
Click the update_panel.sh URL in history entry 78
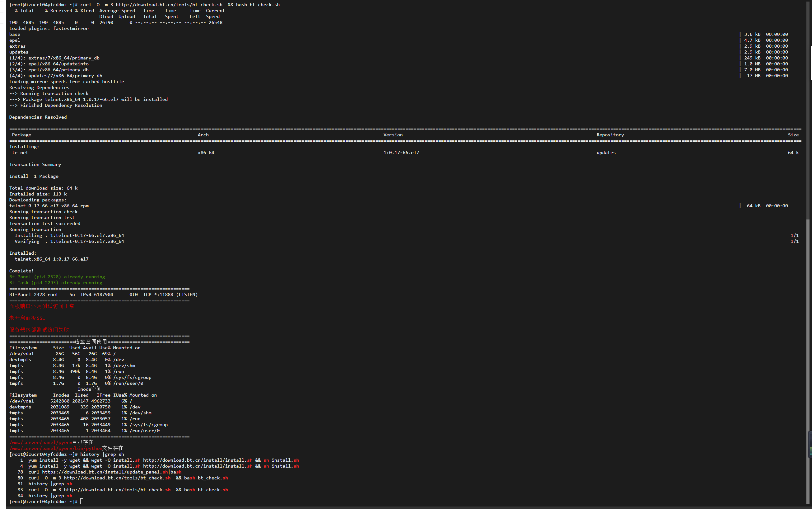(x=105, y=472)
